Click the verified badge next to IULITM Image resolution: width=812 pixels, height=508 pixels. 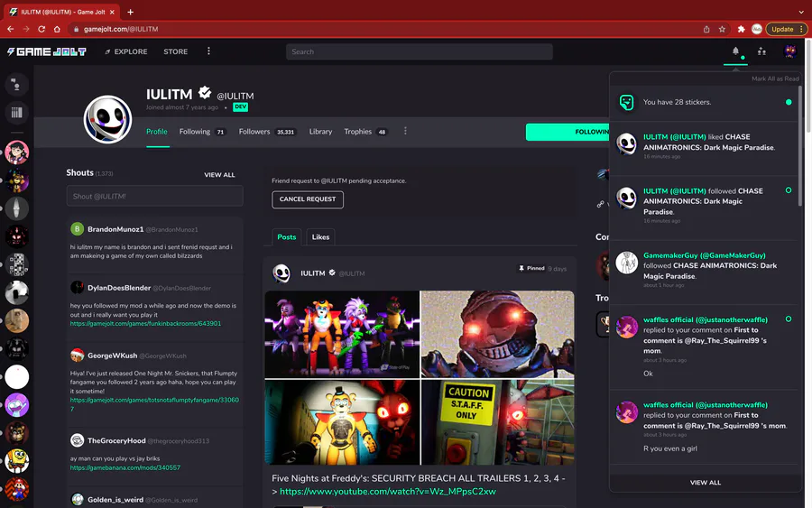pos(205,93)
